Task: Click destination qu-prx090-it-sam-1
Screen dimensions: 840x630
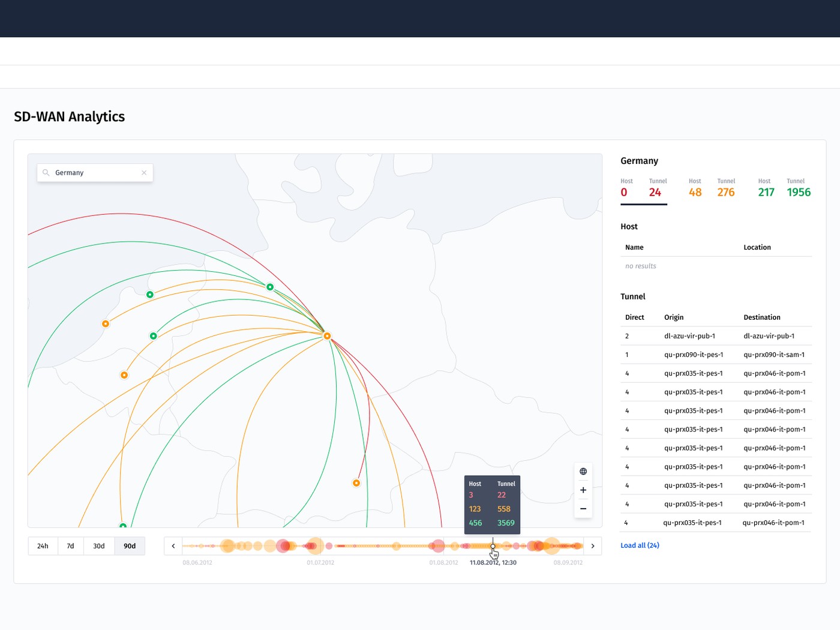Action: pos(774,355)
